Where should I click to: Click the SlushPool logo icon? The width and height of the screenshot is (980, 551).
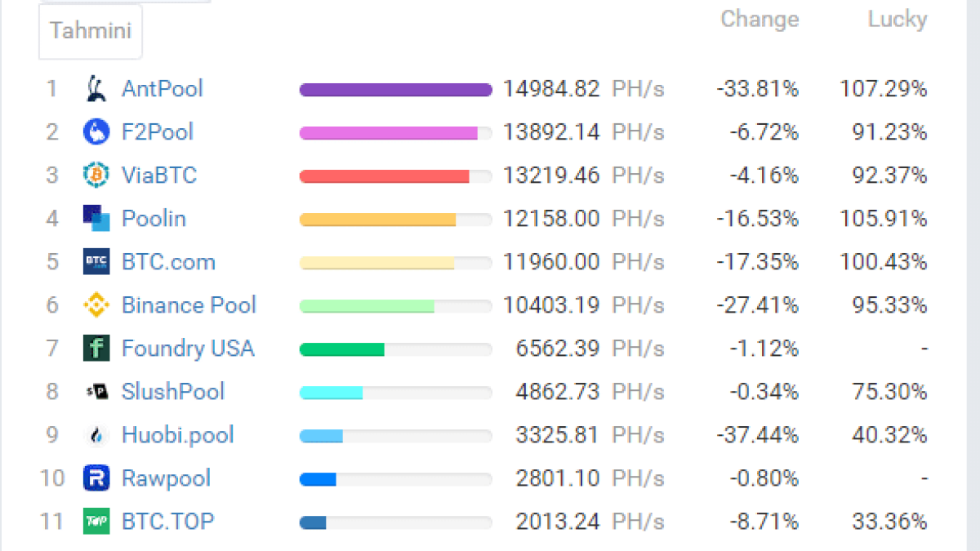tap(96, 392)
